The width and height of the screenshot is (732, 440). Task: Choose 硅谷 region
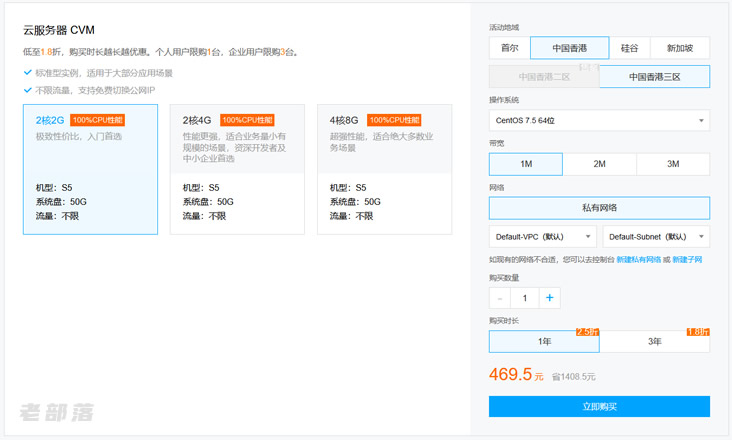pos(629,48)
